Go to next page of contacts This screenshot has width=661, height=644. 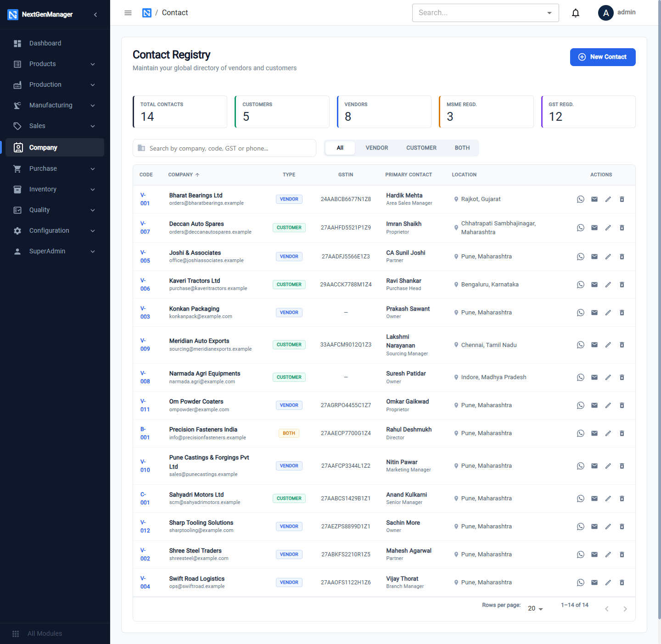coord(625,609)
